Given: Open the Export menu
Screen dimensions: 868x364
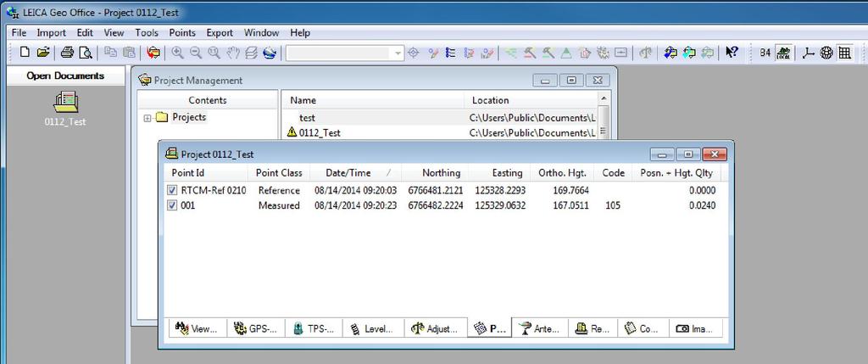Looking at the screenshot, I should tap(220, 33).
